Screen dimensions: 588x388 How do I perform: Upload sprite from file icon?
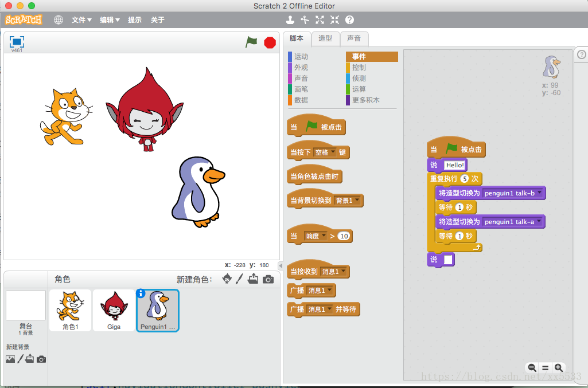click(253, 279)
